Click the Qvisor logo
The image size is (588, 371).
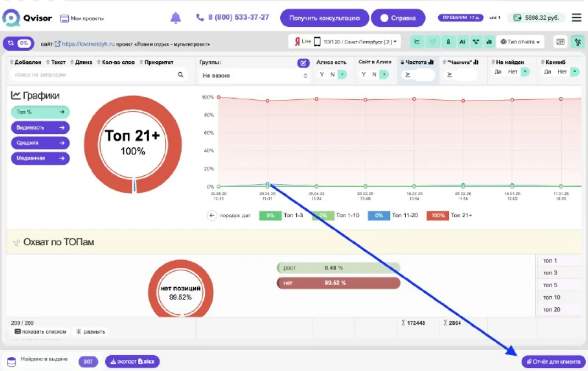[27, 18]
